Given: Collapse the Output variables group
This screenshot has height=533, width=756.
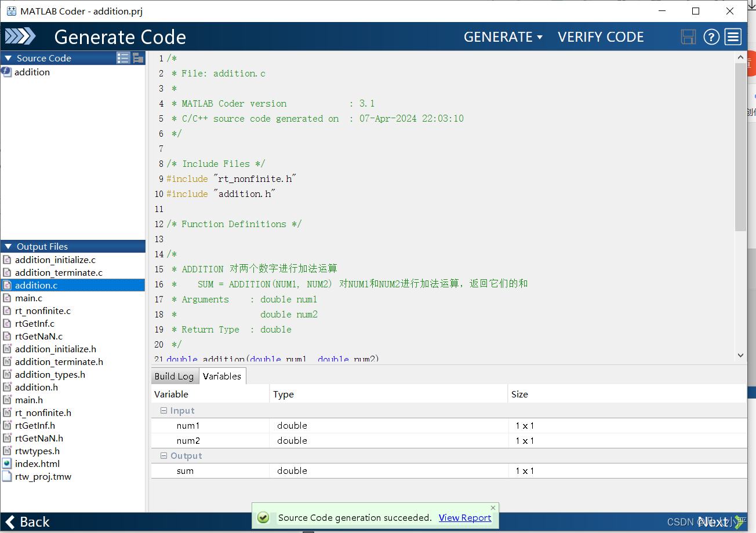Looking at the screenshot, I should [x=163, y=456].
